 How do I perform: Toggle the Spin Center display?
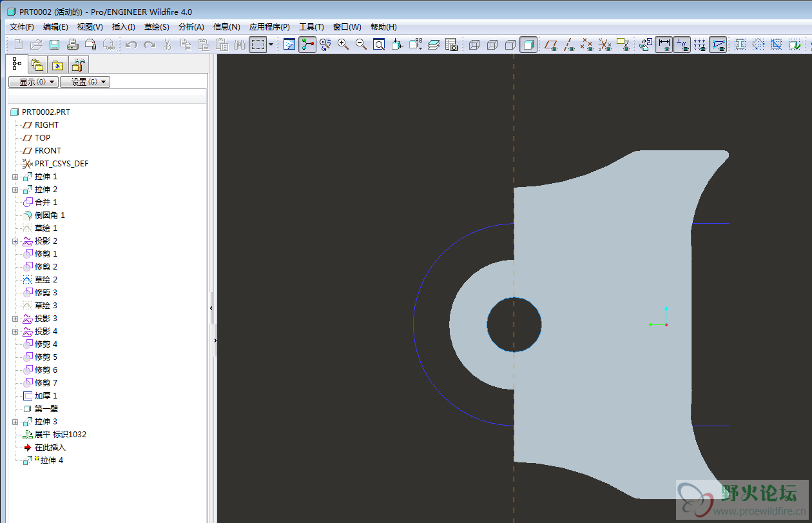click(307, 44)
